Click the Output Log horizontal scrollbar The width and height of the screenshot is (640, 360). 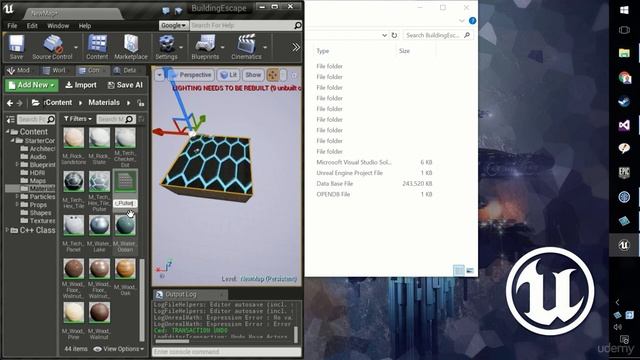coord(172,341)
